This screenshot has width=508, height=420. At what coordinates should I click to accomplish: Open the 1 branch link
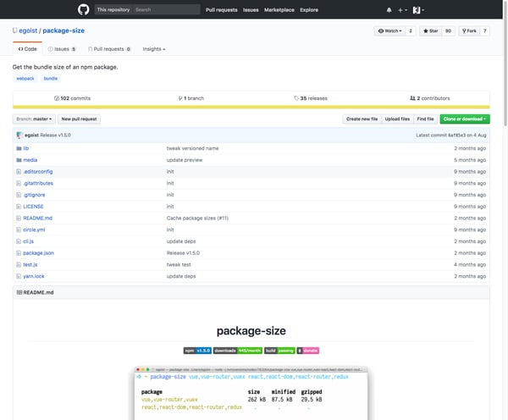pyautogui.click(x=191, y=98)
